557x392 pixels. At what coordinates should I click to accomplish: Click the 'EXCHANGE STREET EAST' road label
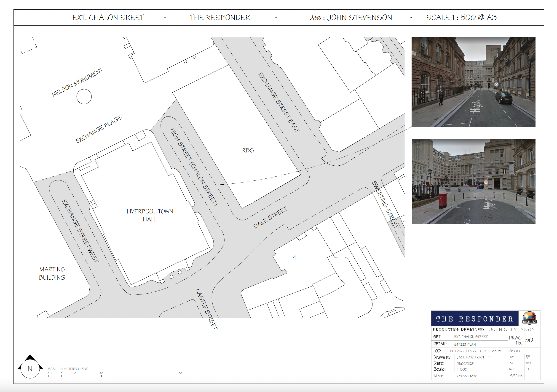coord(279,102)
